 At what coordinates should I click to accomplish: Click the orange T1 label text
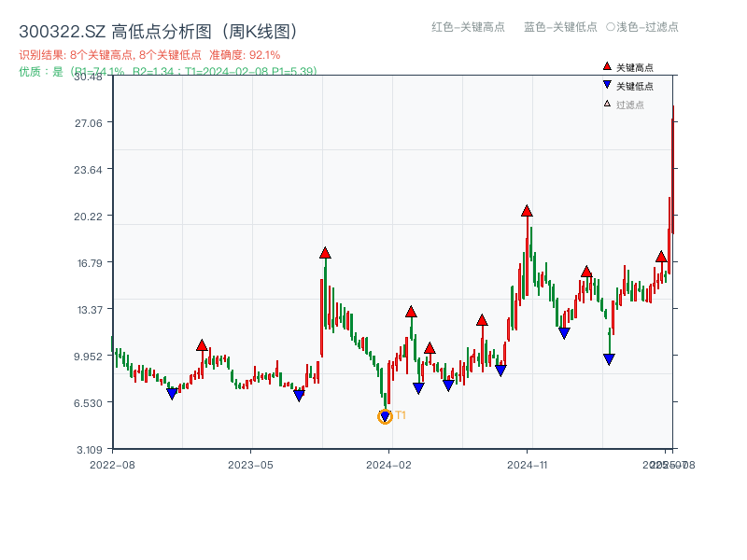point(401,415)
